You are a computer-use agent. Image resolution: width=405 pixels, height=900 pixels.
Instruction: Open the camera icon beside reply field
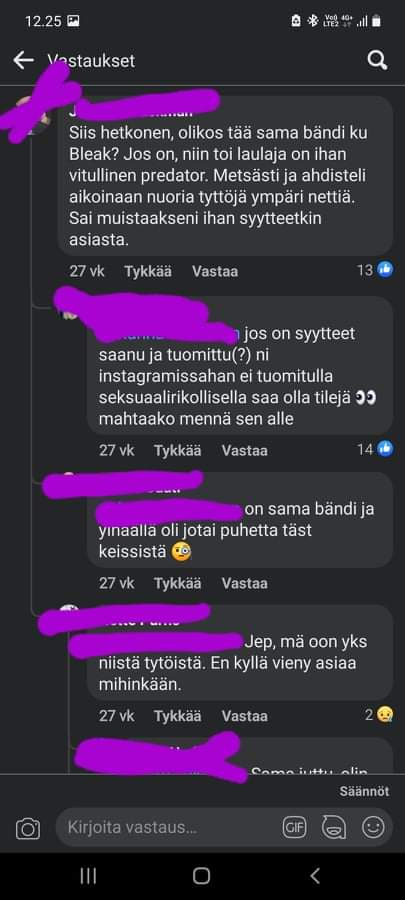pos(28,828)
